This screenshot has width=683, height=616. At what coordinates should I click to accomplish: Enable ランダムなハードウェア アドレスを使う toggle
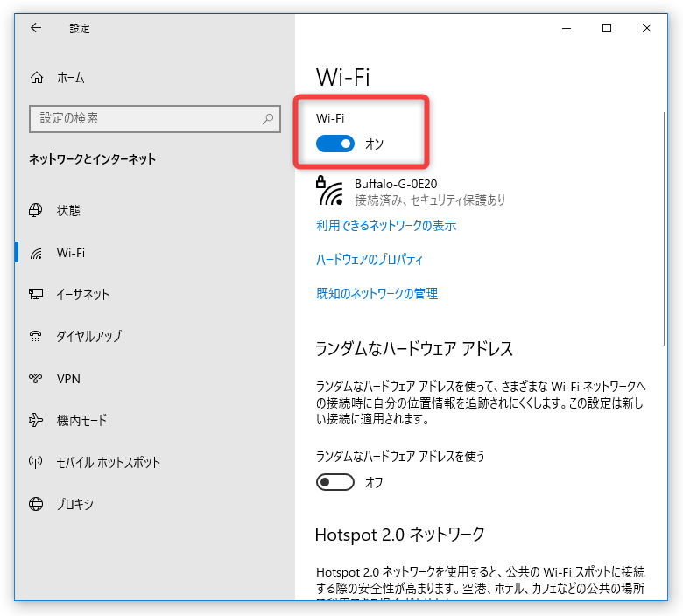(335, 482)
